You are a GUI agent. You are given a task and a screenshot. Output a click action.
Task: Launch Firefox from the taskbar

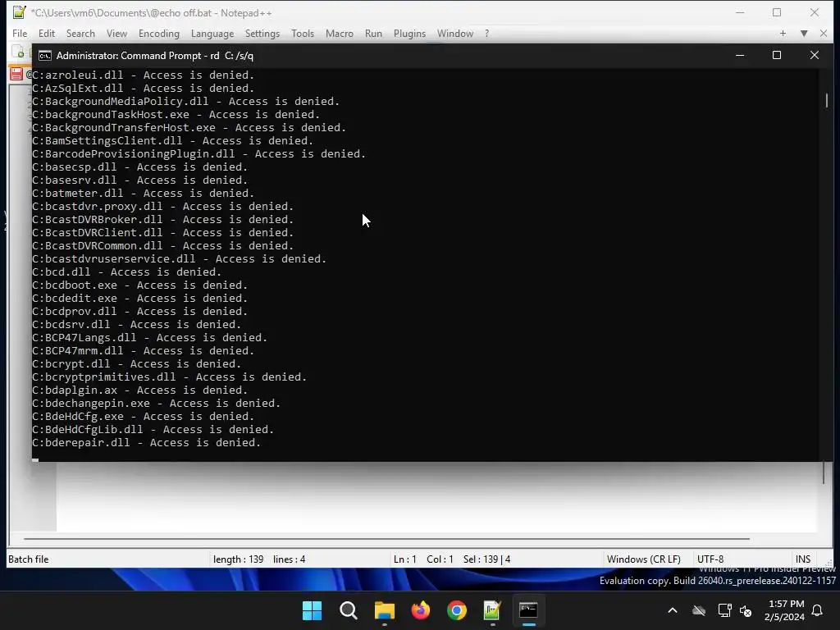[x=421, y=610]
